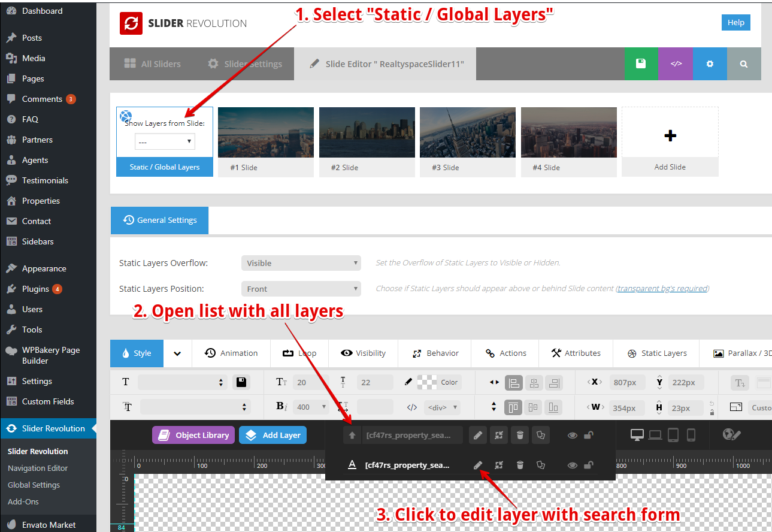Click the Object Library button
The width and height of the screenshot is (772, 532).
(x=193, y=436)
